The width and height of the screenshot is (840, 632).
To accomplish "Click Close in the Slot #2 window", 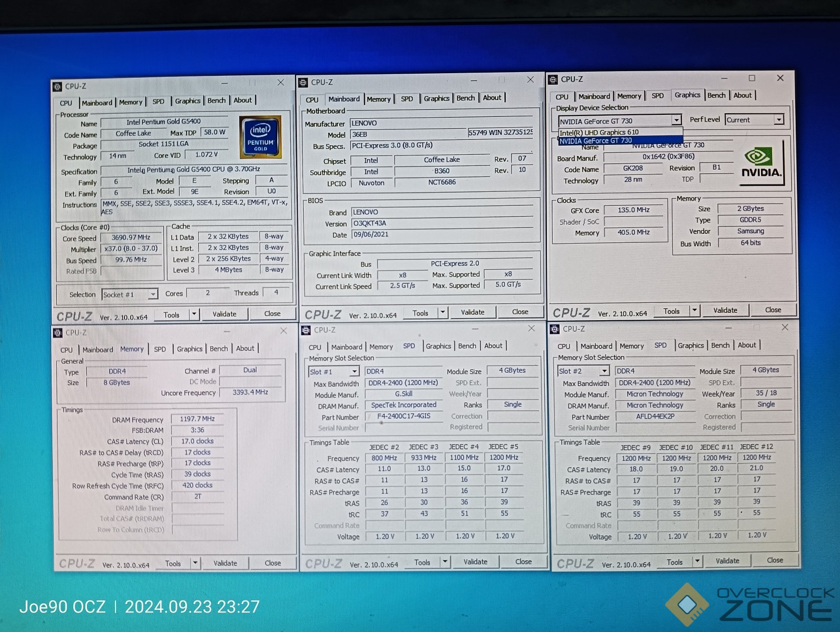I will tap(775, 560).
